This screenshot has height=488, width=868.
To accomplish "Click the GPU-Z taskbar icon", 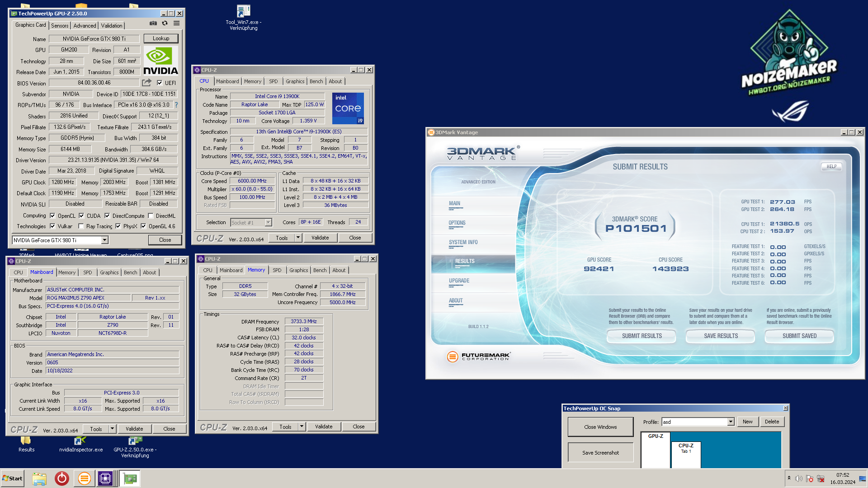I will [130, 479].
